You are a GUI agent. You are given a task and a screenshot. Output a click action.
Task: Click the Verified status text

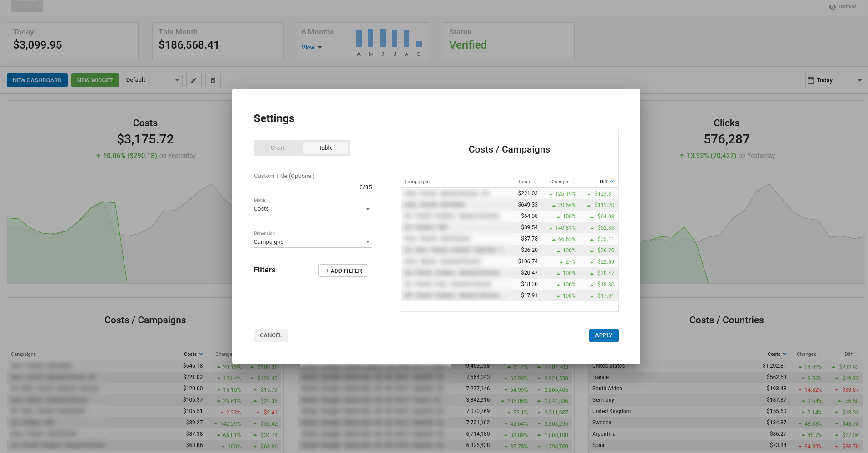pos(468,45)
